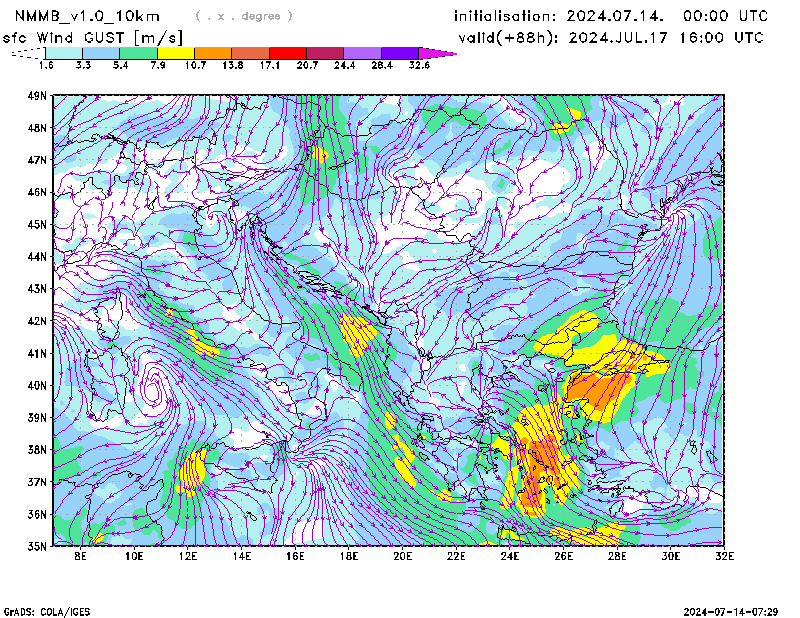This screenshot has width=800, height=618.
Task: Click the ( . x . degree ) resolution text
Action: (x=244, y=16)
